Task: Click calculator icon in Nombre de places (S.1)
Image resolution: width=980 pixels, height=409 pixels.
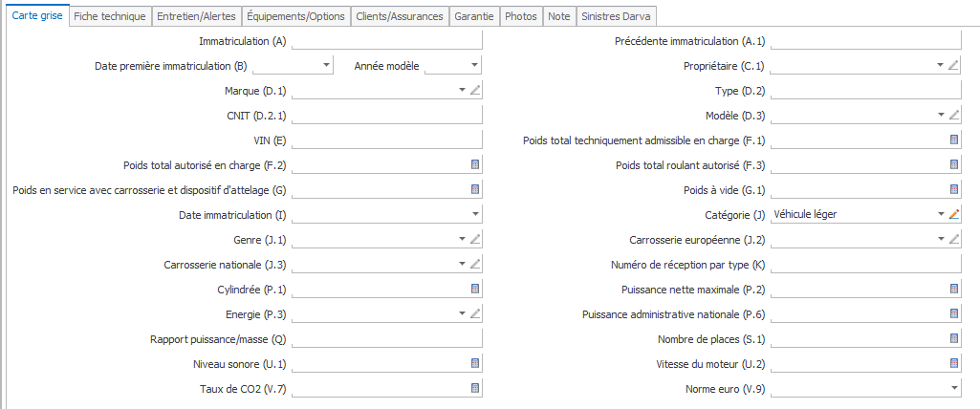Action: 952,338
